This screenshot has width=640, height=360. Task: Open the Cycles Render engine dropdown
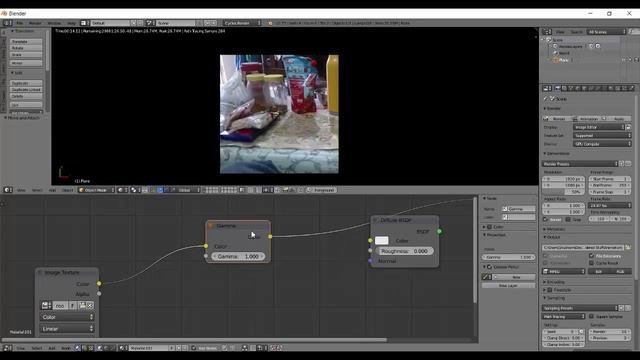click(242, 23)
